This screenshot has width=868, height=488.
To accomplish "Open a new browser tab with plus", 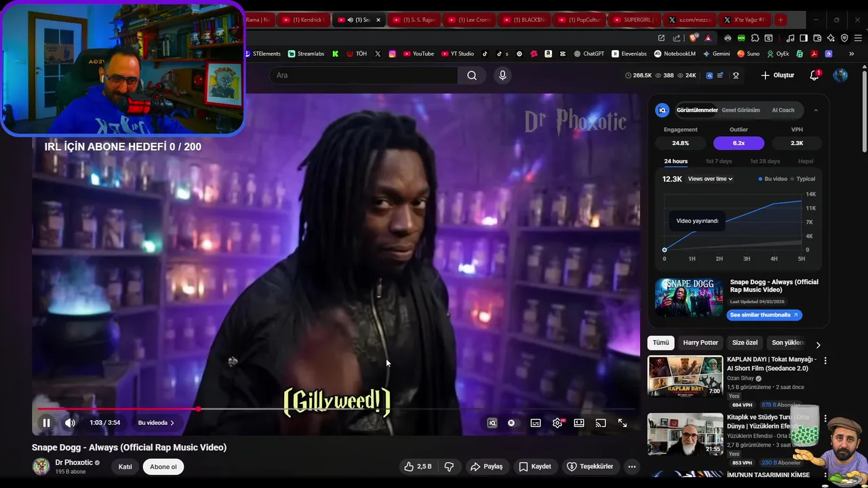I will (781, 20).
